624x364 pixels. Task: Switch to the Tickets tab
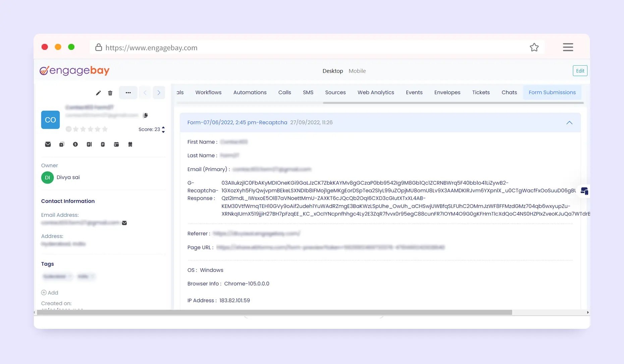[481, 92]
